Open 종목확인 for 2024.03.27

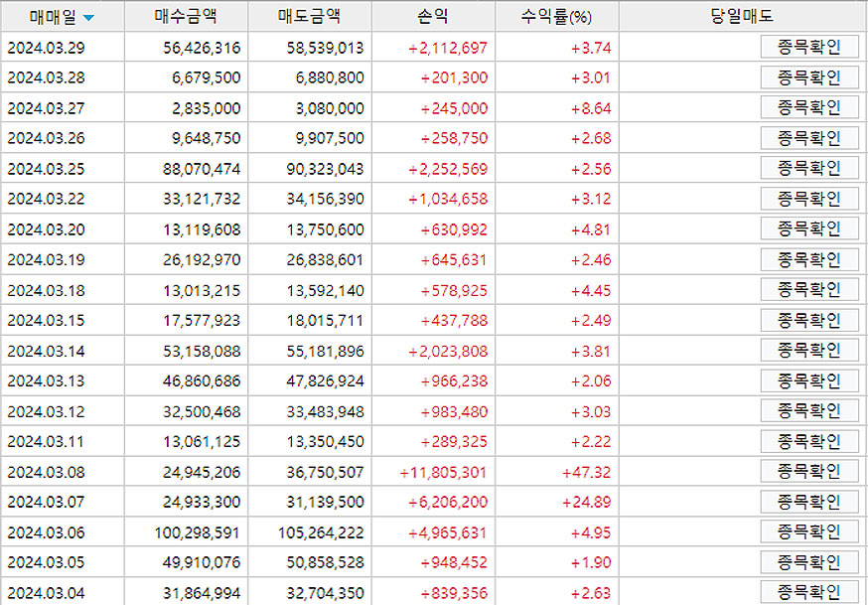809,107
